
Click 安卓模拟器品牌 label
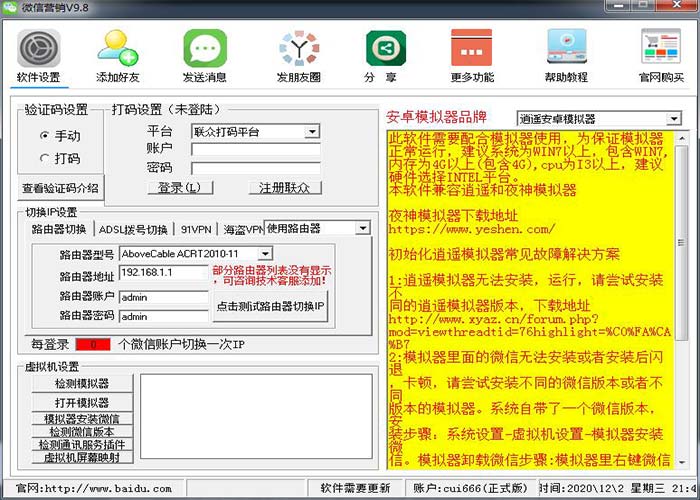tap(436, 117)
